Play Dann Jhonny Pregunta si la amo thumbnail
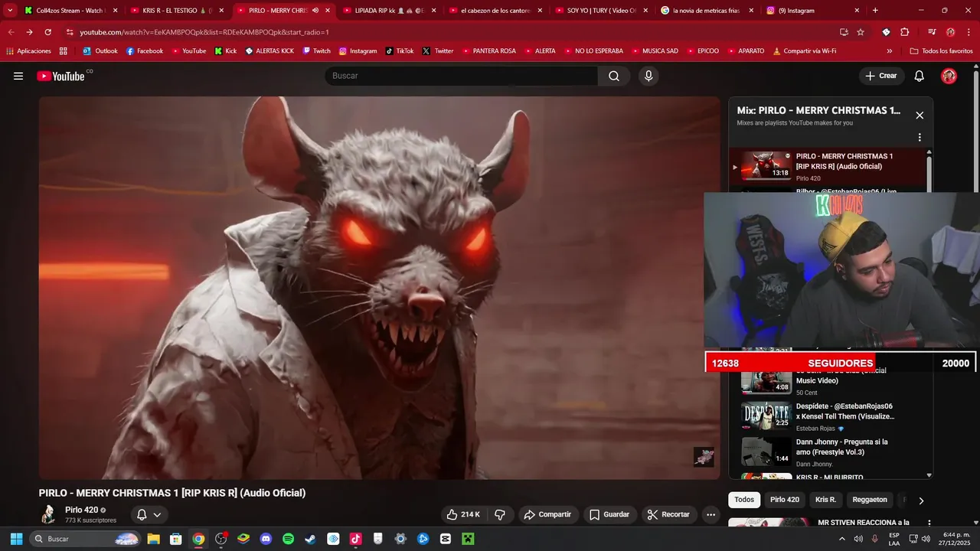Viewport: 980px width, 551px height. click(766, 451)
